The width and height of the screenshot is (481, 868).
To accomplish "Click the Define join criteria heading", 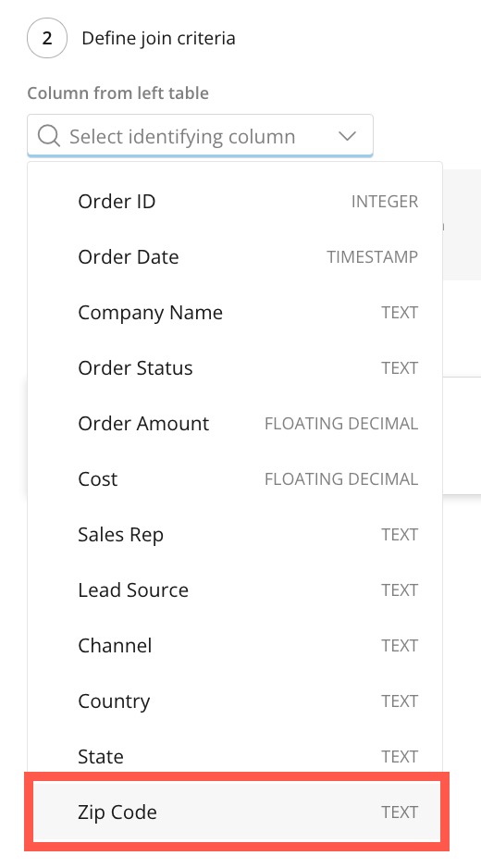I will click(158, 38).
